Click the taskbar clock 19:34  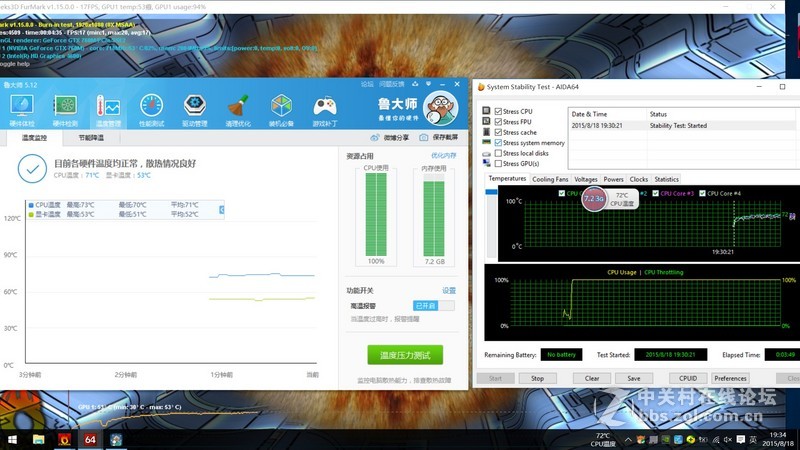778,439
